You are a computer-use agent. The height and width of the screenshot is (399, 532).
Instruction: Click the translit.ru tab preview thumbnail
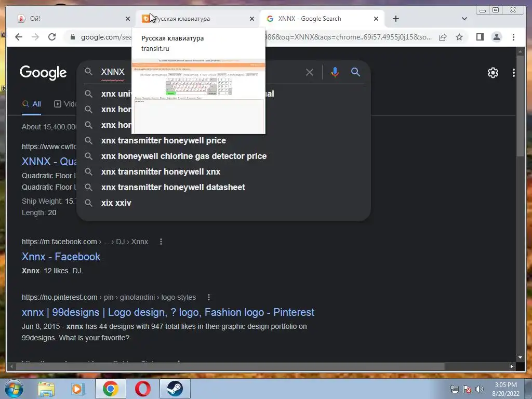point(198,96)
